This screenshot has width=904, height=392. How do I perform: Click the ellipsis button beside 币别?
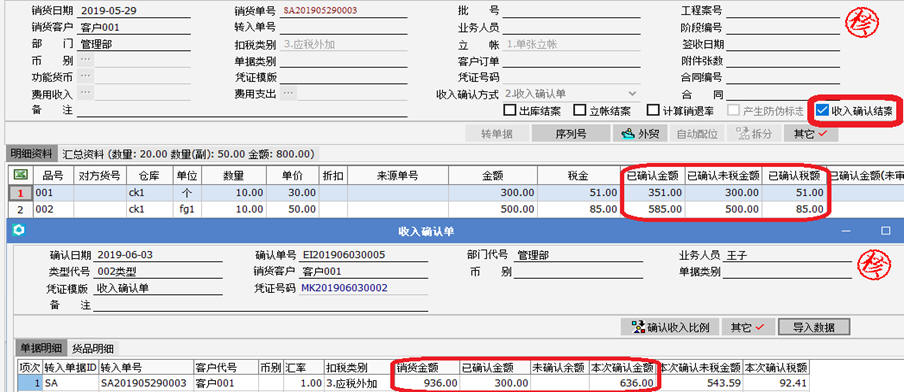[85, 60]
